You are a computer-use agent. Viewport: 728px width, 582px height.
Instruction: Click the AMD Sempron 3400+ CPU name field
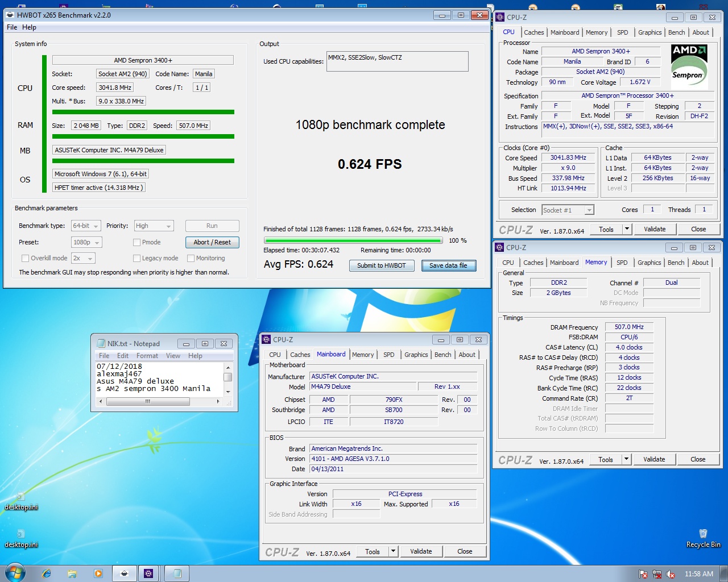pyautogui.click(x=143, y=60)
